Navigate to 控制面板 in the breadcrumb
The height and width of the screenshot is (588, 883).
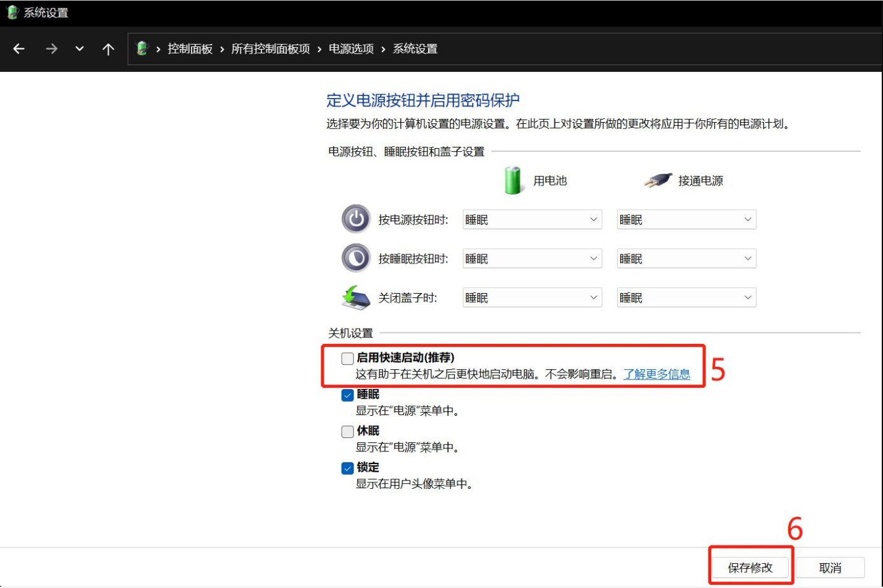189,48
